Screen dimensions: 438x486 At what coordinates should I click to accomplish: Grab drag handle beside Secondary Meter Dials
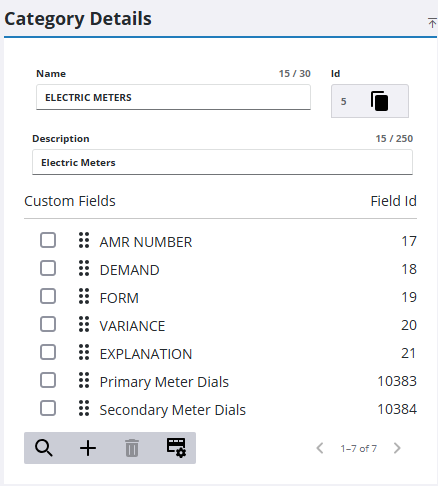pyautogui.click(x=84, y=408)
